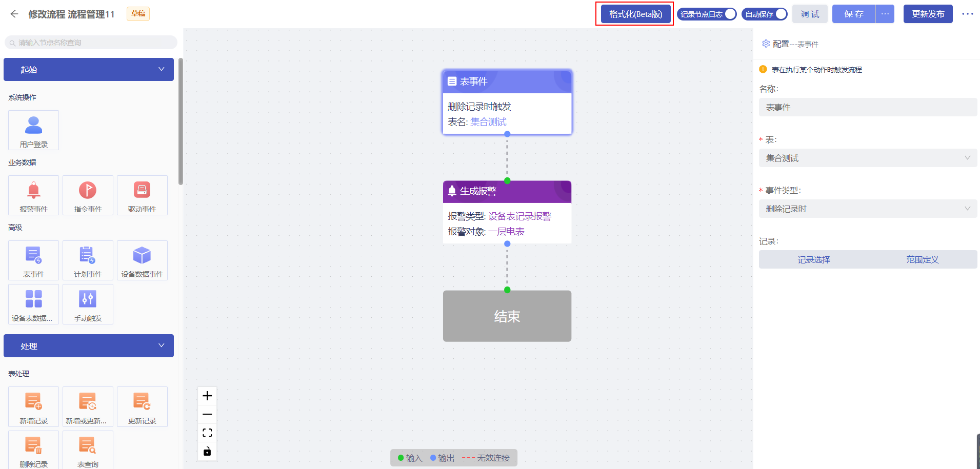Open the dropdown beside 保存 button
Image resolution: width=980 pixels, height=469 pixels.
pos(885,14)
